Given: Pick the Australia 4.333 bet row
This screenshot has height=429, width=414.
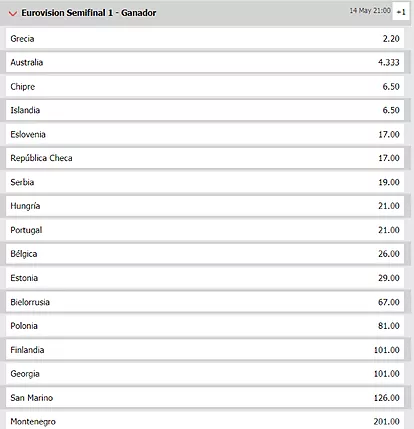Looking at the screenshot, I should (x=205, y=62).
